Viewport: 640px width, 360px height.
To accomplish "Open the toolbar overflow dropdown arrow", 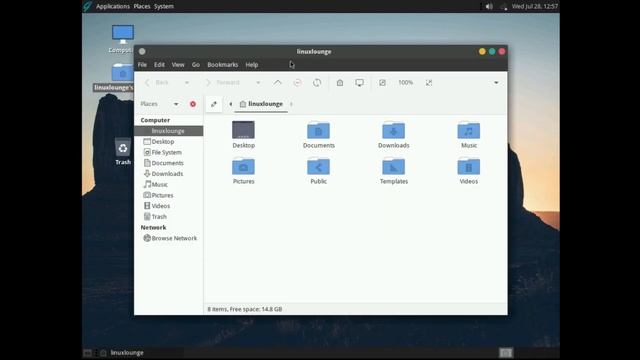I will point(496,82).
